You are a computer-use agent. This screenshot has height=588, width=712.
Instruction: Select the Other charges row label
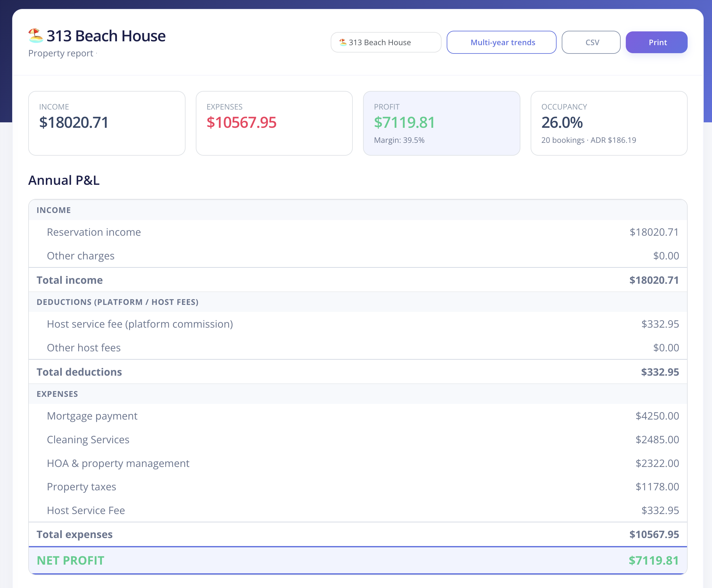pyautogui.click(x=81, y=256)
